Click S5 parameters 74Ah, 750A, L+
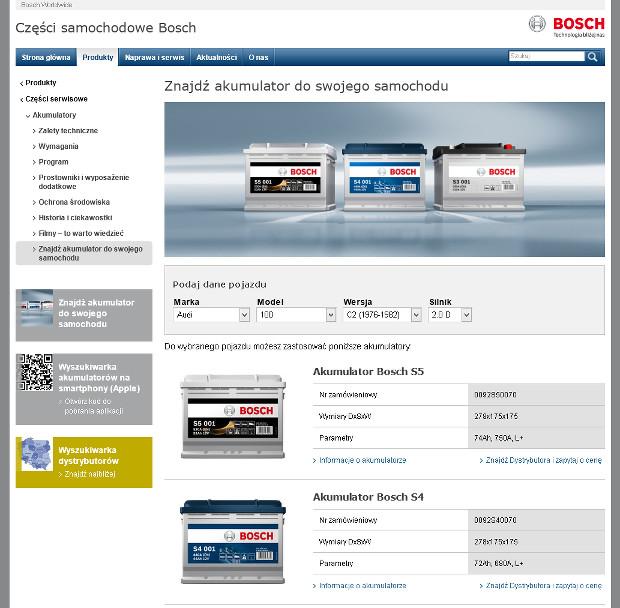The width and height of the screenshot is (620, 608). click(498, 438)
